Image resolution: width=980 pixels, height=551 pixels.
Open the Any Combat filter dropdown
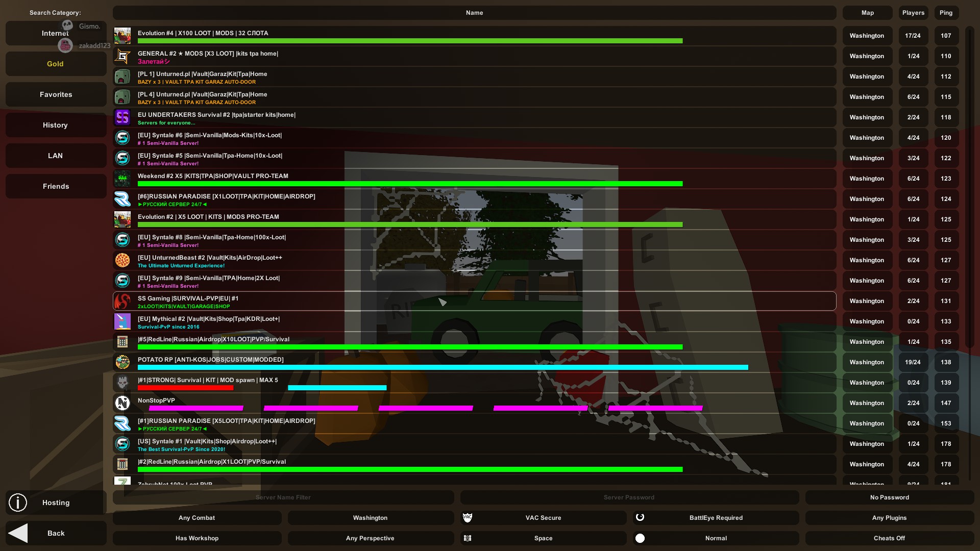click(197, 518)
